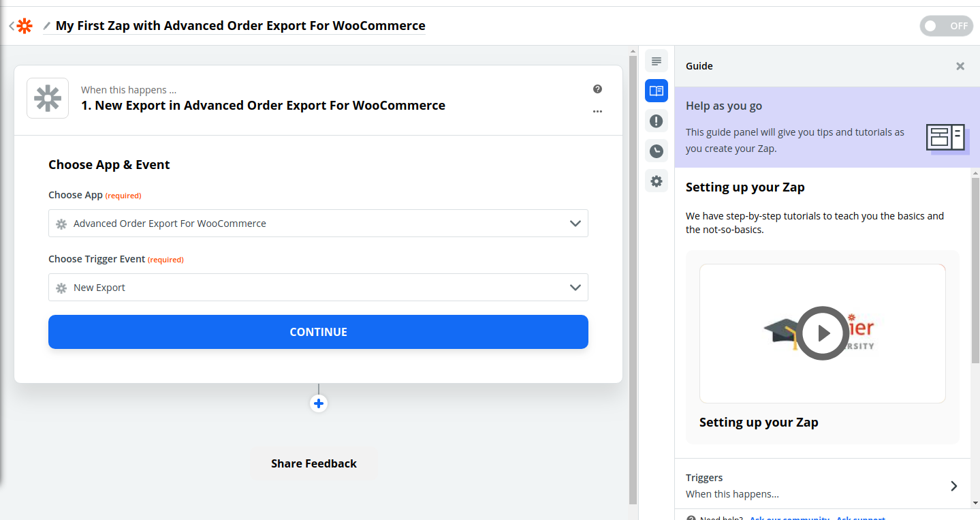Click the guide panel layout illustration icon
This screenshot has width=980, height=520.
[947, 138]
